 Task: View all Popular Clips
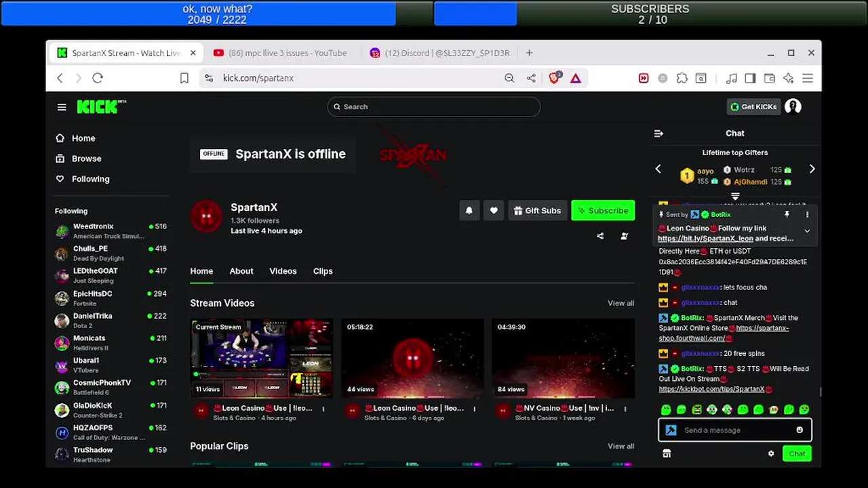[x=620, y=446]
